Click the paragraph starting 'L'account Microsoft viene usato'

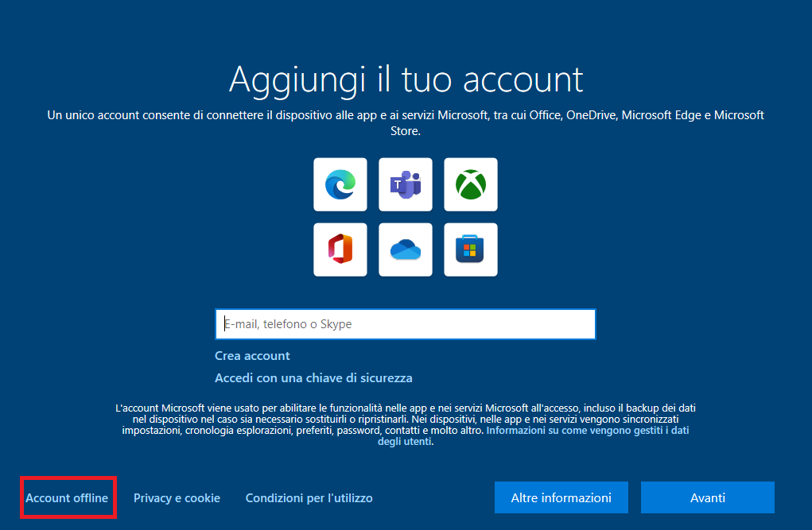click(x=406, y=424)
